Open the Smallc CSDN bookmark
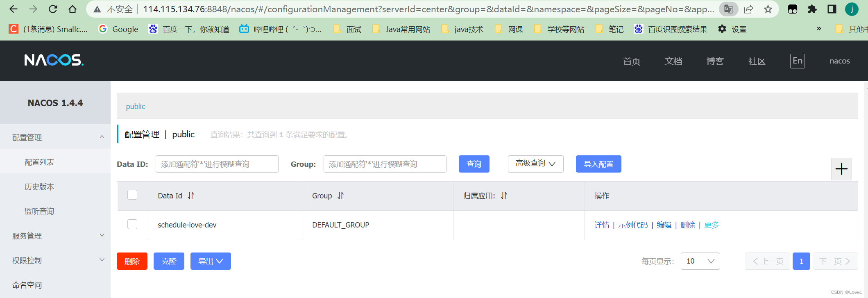The height and width of the screenshot is (298, 868). point(48,29)
